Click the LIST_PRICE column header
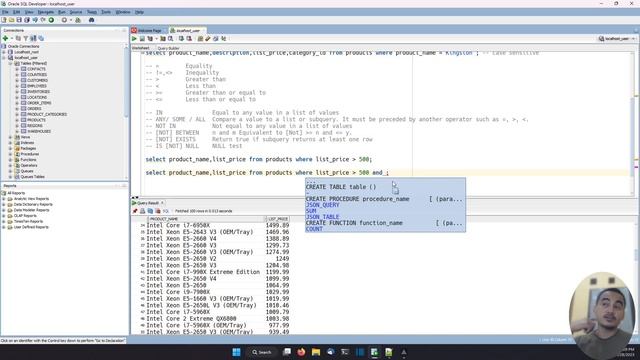Viewport: 640px width, 360px height. pos(278,219)
